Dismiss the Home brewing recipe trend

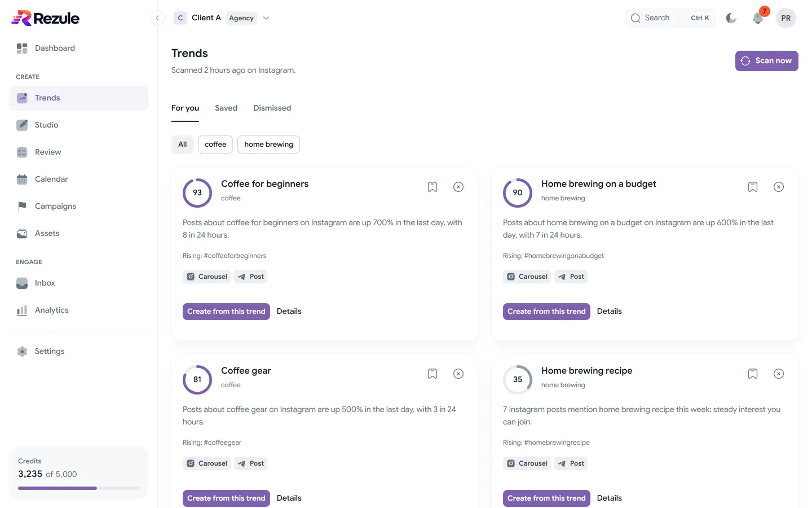[779, 374]
